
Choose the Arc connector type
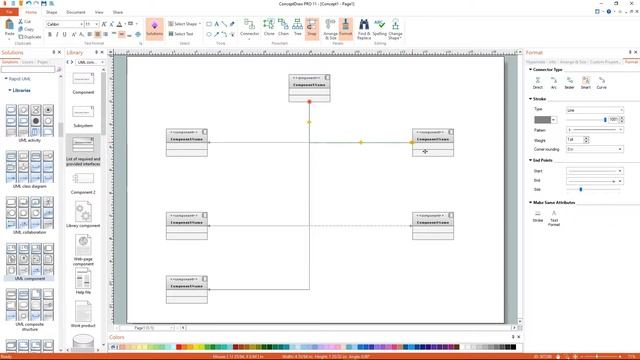click(x=553, y=83)
